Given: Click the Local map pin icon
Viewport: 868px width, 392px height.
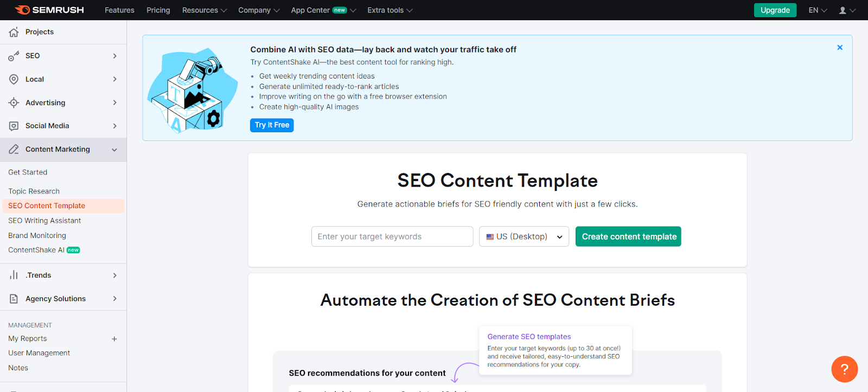Looking at the screenshot, I should (x=14, y=79).
